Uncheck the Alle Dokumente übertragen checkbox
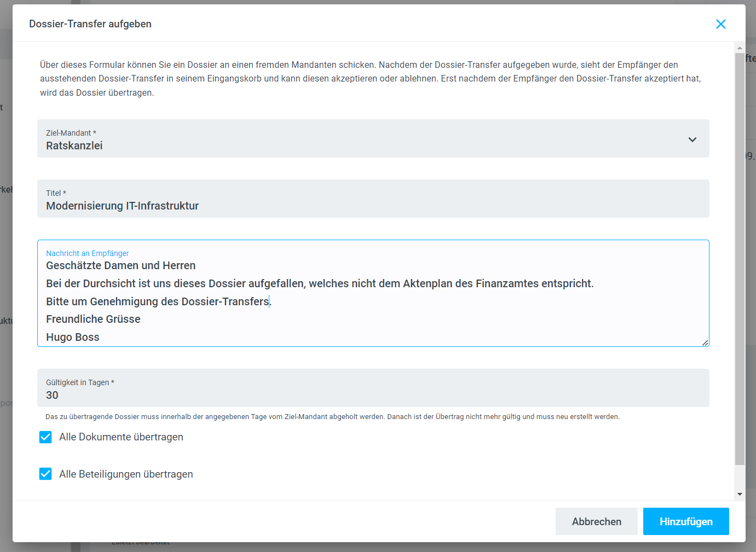The height and width of the screenshot is (552, 756). point(45,437)
